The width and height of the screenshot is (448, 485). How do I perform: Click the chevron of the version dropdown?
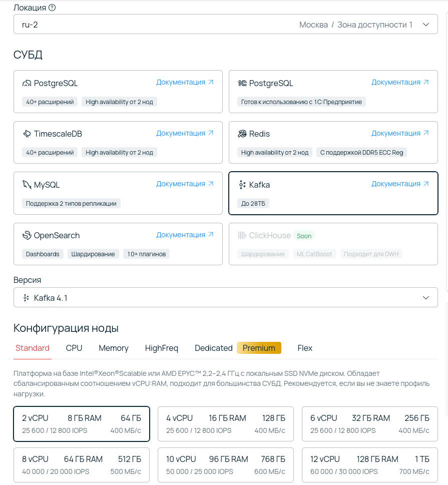(x=426, y=298)
